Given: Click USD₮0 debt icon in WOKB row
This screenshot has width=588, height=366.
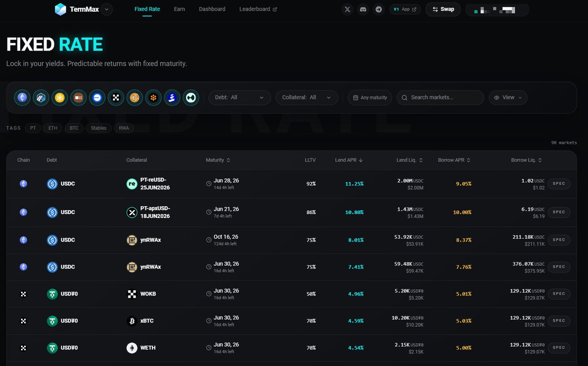Looking at the screenshot, I should (52, 294).
